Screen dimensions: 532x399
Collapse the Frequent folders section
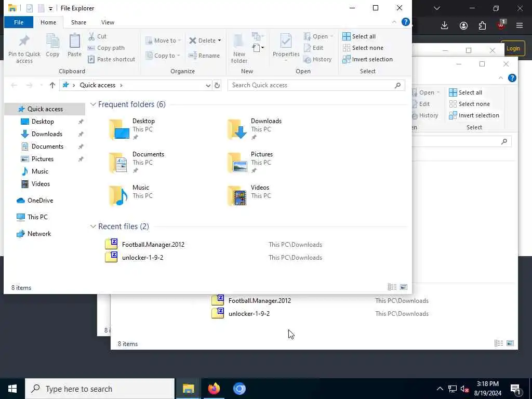[x=93, y=104]
